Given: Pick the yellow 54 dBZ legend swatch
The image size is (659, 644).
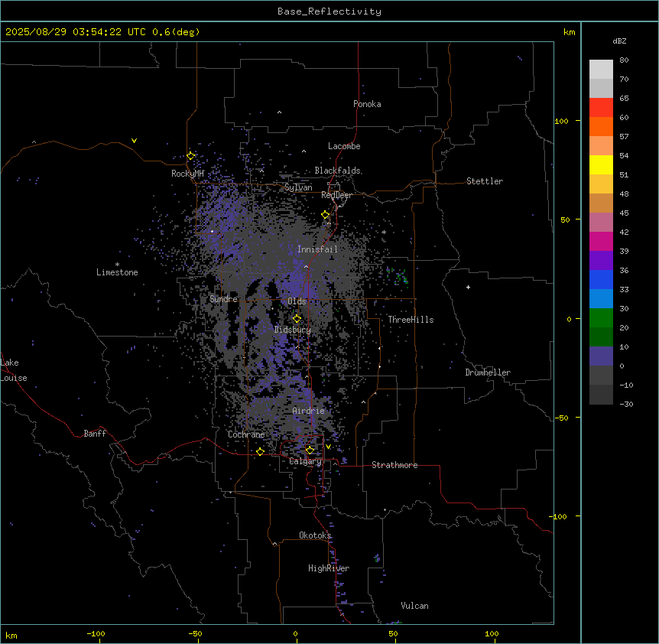Looking at the screenshot, I should [601, 164].
